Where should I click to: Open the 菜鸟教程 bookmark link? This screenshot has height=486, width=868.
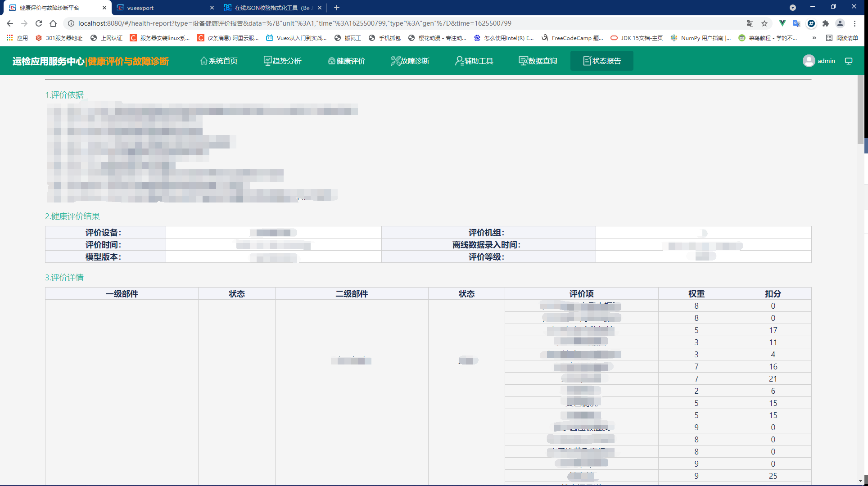(768, 38)
